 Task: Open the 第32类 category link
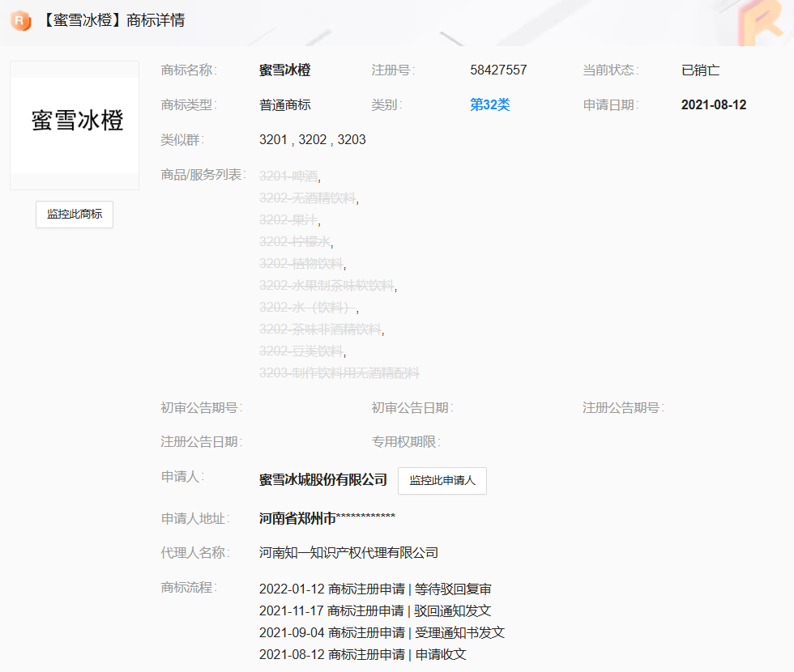pyautogui.click(x=489, y=104)
